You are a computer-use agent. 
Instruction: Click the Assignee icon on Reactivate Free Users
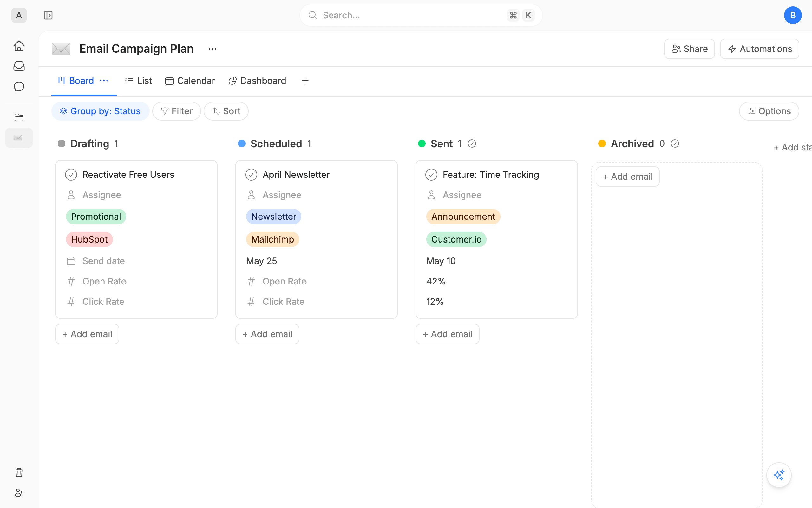coord(71,195)
